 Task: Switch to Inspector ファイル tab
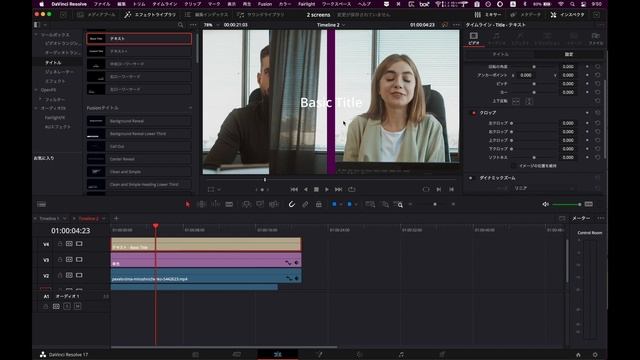click(596, 39)
